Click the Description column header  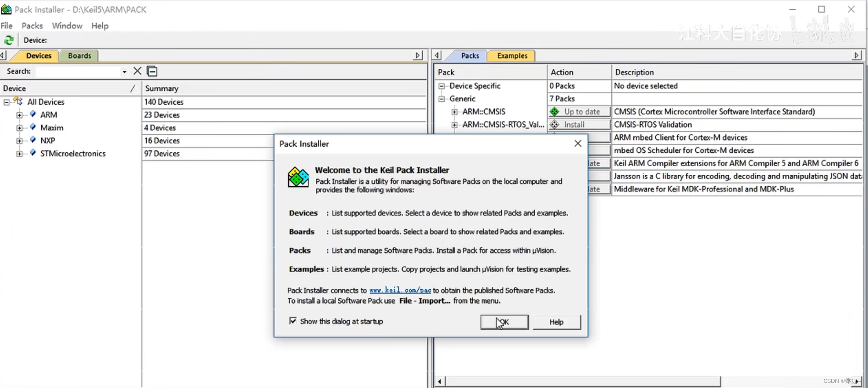737,72
